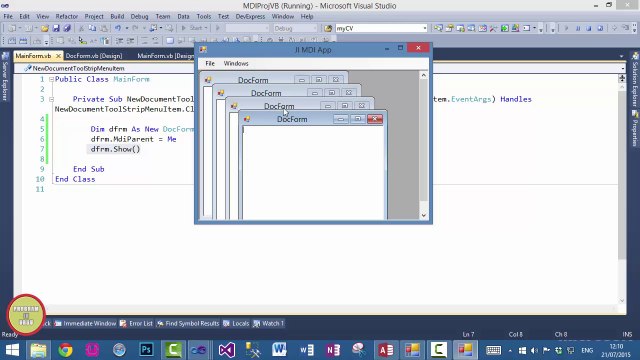Click the volume speaker tray icon
Screen dimensions: 640x360
[x=534, y=350]
